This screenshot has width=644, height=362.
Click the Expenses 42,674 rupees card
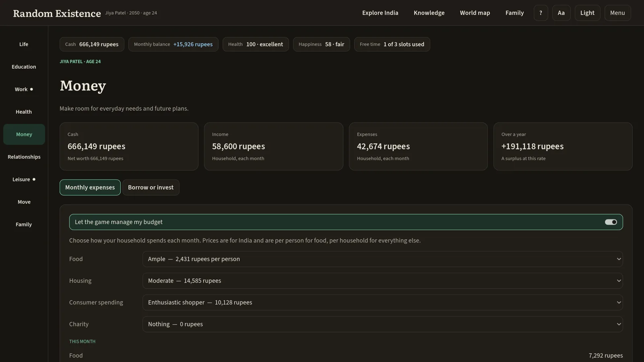(x=418, y=146)
